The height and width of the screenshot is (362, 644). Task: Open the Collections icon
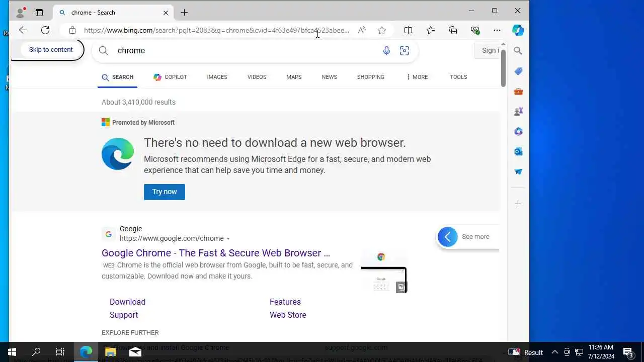pos(453,30)
